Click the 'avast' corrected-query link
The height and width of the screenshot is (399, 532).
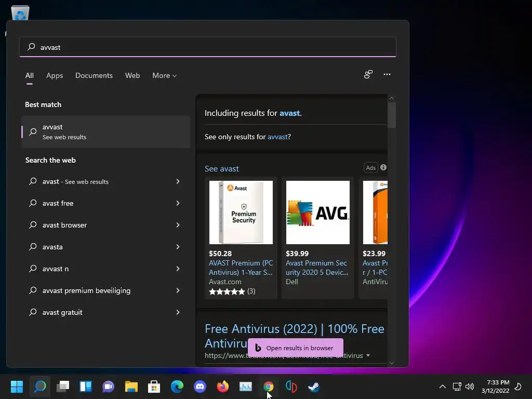coord(289,113)
